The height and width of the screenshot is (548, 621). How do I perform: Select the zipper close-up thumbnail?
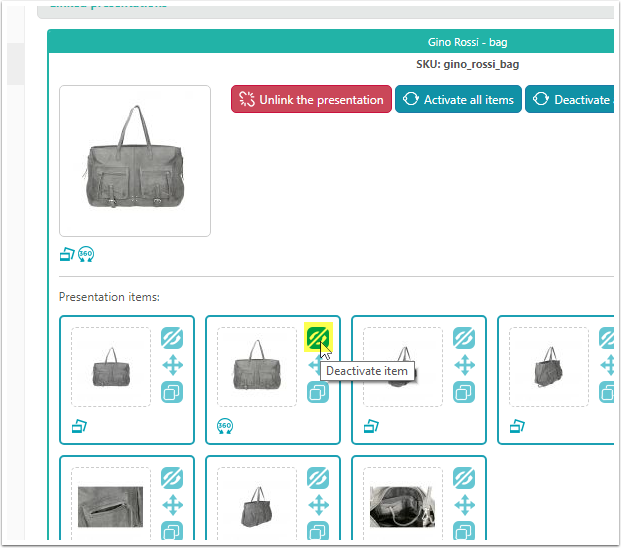[111, 507]
